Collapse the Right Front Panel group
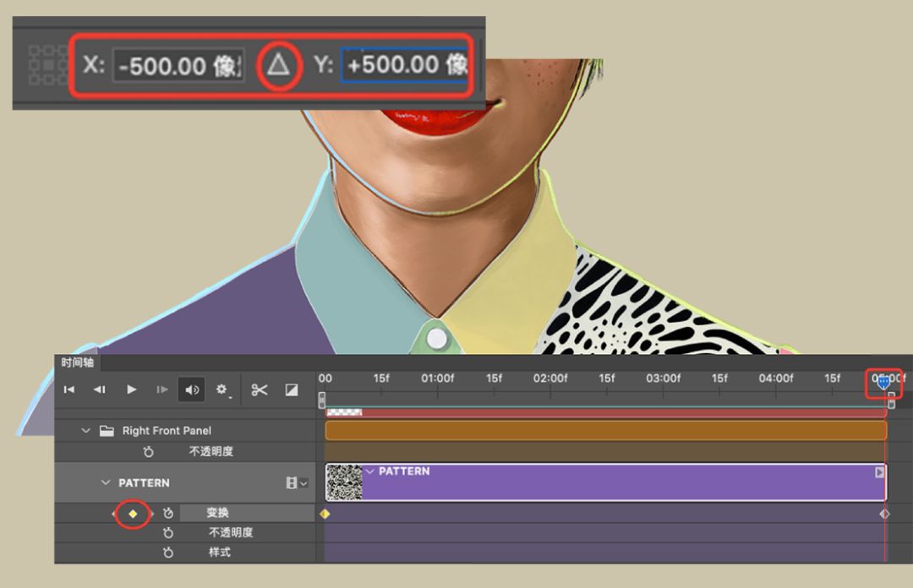This screenshot has height=588, width=913. coord(86,431)
